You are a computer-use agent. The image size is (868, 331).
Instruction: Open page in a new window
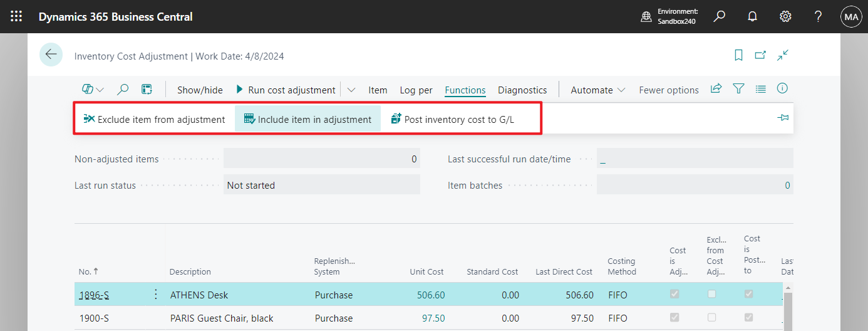(x=760, y=55)
